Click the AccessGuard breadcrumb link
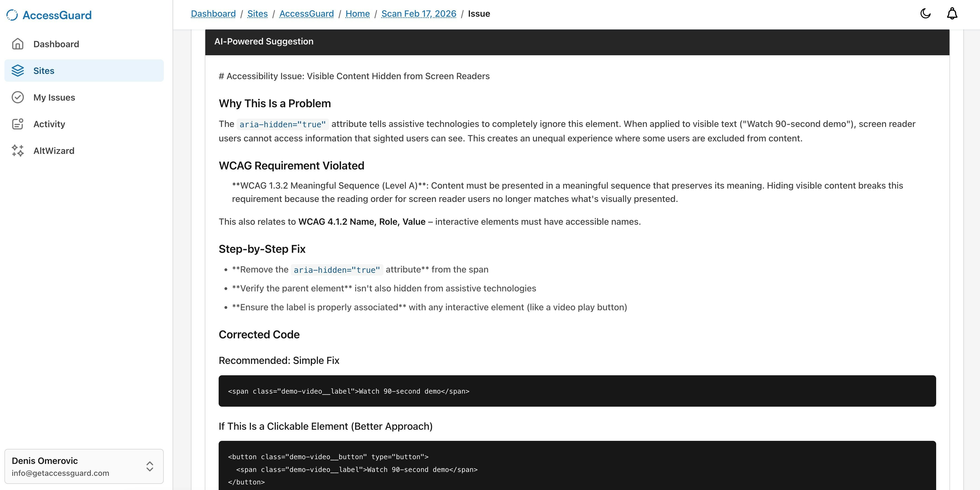980x490 pixels. tap(306, 14)
